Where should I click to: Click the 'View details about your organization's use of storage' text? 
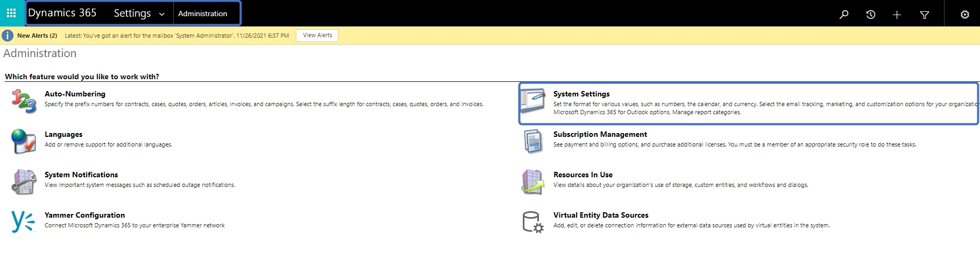(681, 185)
